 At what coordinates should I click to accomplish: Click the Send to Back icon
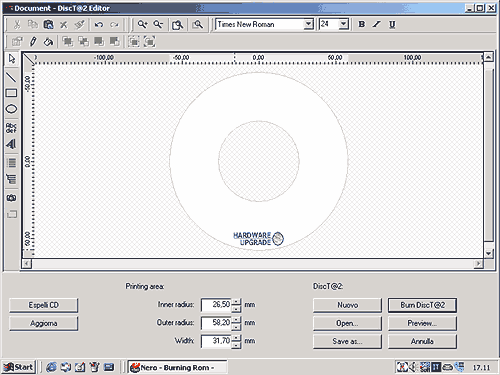pyautogui.click(x=83, y=42)
